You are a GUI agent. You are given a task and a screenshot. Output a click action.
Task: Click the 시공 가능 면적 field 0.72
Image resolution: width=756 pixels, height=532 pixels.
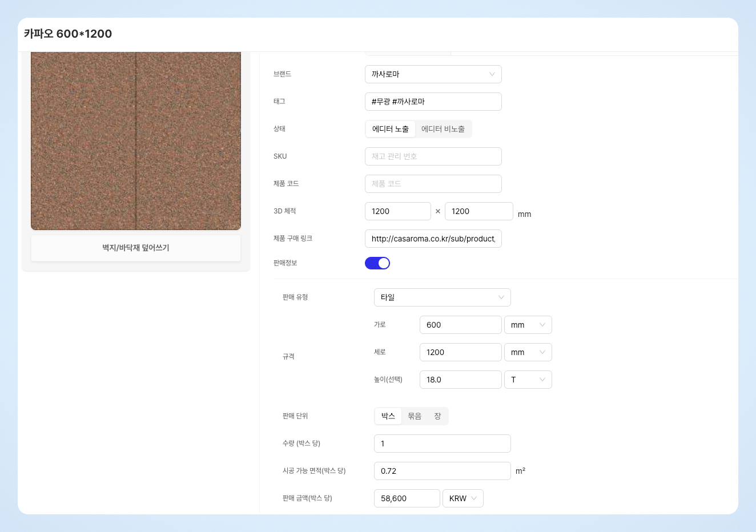click(442, 471)
